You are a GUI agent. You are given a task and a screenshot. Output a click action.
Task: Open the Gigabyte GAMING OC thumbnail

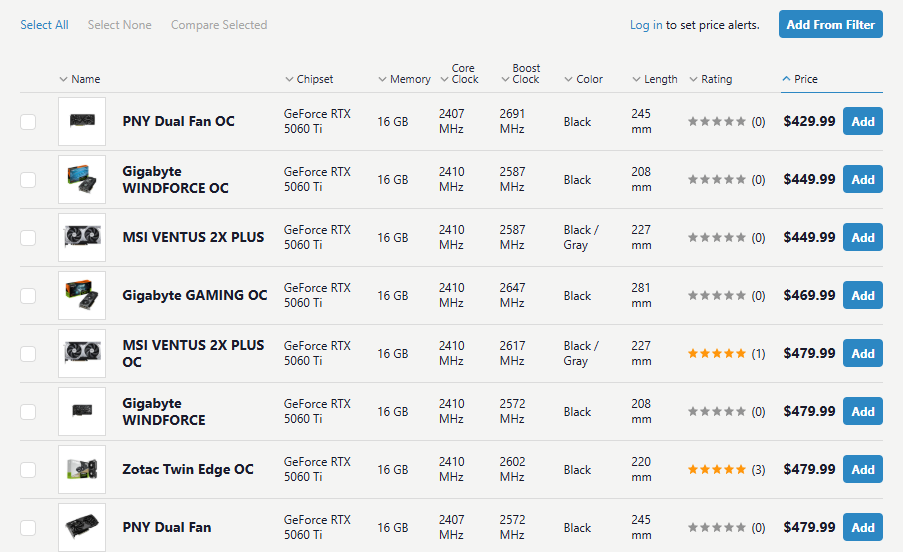[82, 295]
